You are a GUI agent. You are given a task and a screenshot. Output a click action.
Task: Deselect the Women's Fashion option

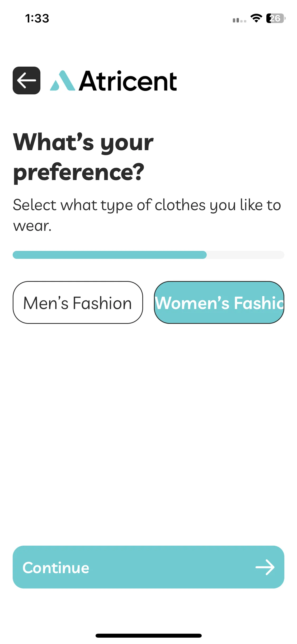click(219, 302)
